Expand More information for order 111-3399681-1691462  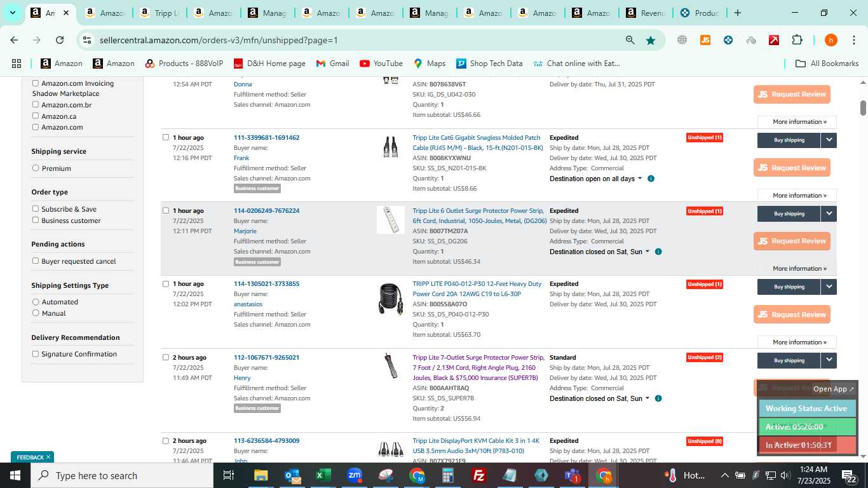(x=797, y=195)
